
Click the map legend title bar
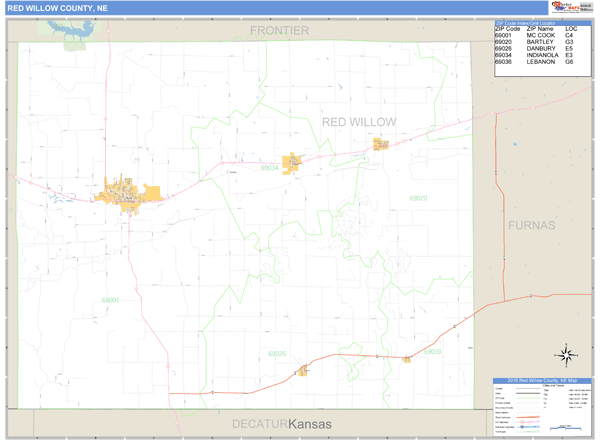tap(543, 380)
